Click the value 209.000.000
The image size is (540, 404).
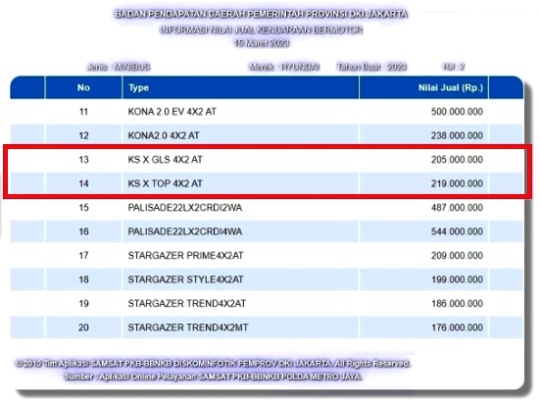tap(457, 255)
